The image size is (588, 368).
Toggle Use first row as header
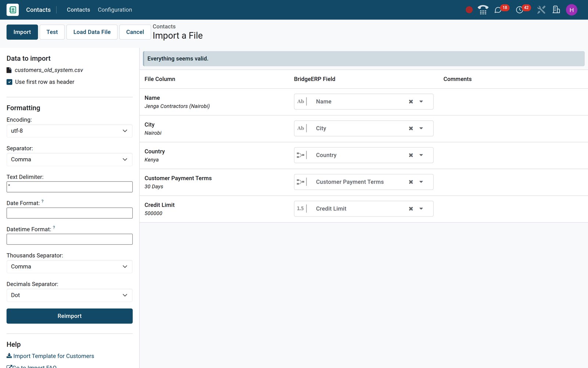coord(10,82)
